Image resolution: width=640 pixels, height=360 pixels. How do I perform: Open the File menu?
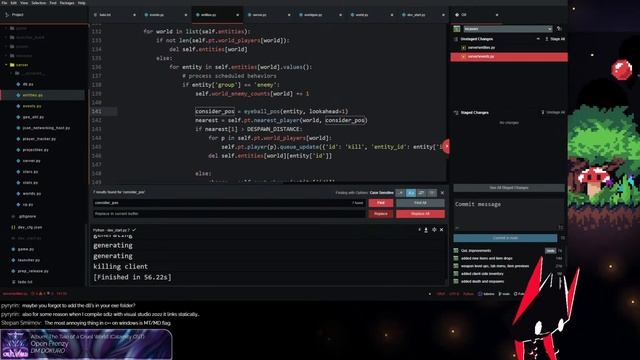(x=4, y=3)
